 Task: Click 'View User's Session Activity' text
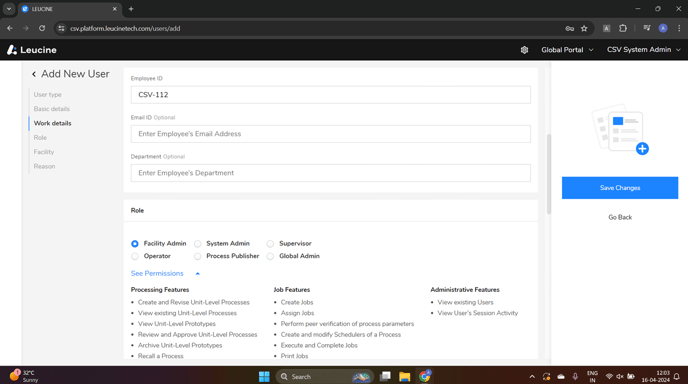(x=477, y=313)
